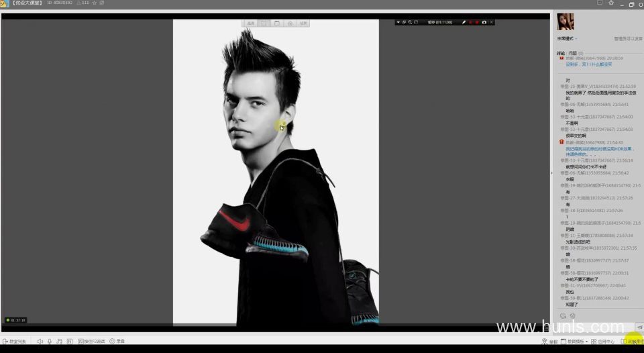The image size is (644, 353).
Task: Click the speaker volume icon in bottom toolbar
Action: pyautogui.click(x=40, y=342)
